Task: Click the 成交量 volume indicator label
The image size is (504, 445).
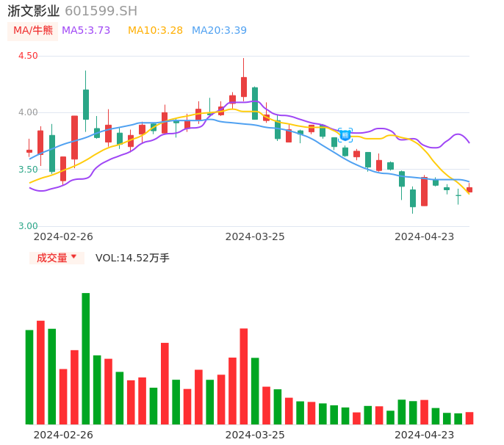Action: 51,258
